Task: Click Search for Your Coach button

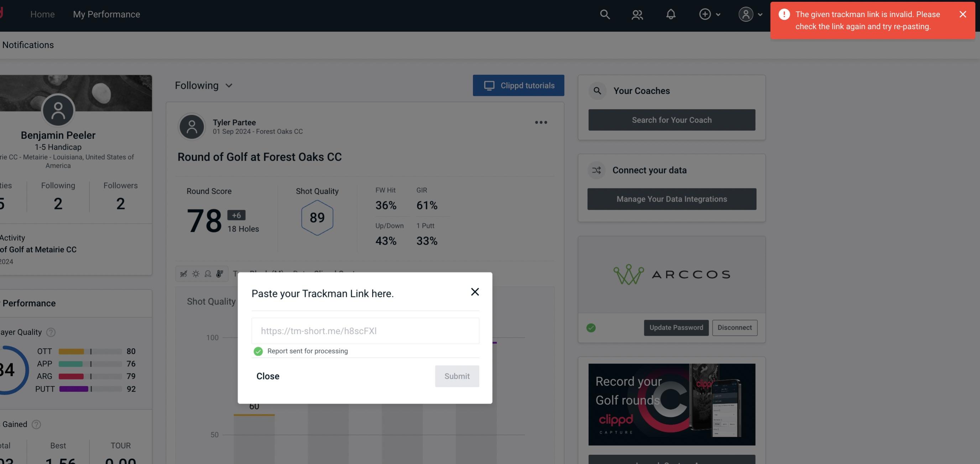Action: coord(672,120)
